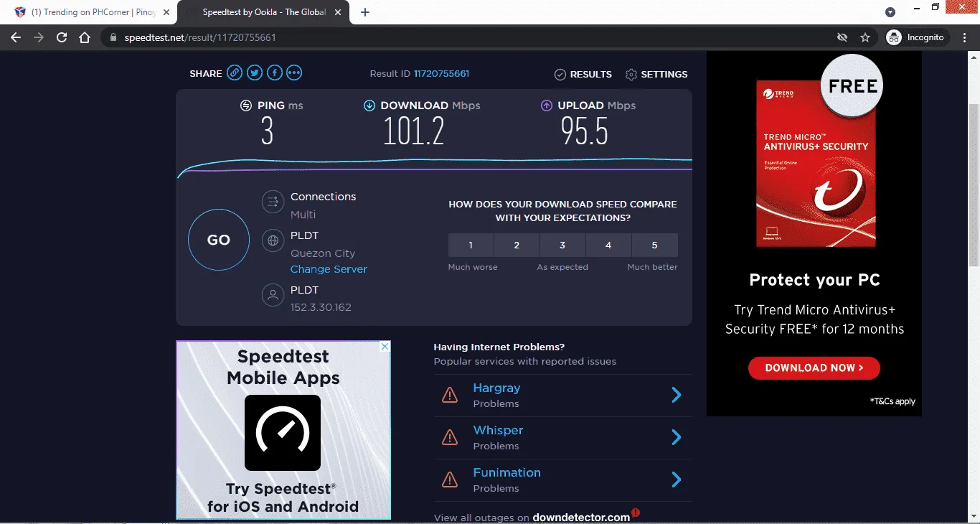This screenshot has height=524, width=980.
Task: Open the SETTINGS page
Action: 656,74
